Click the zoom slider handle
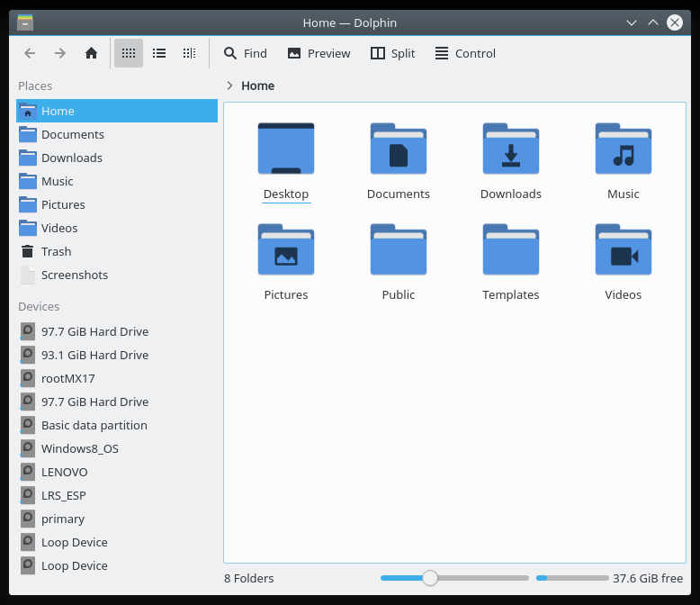700x605 pixels. [x=430, y=578]
